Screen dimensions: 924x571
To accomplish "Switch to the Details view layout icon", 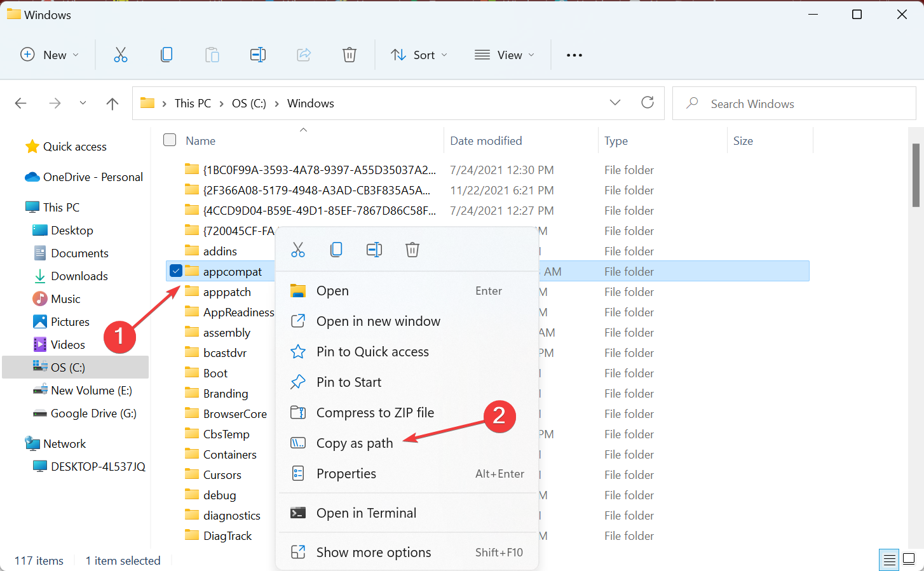I will pos(889,560).
